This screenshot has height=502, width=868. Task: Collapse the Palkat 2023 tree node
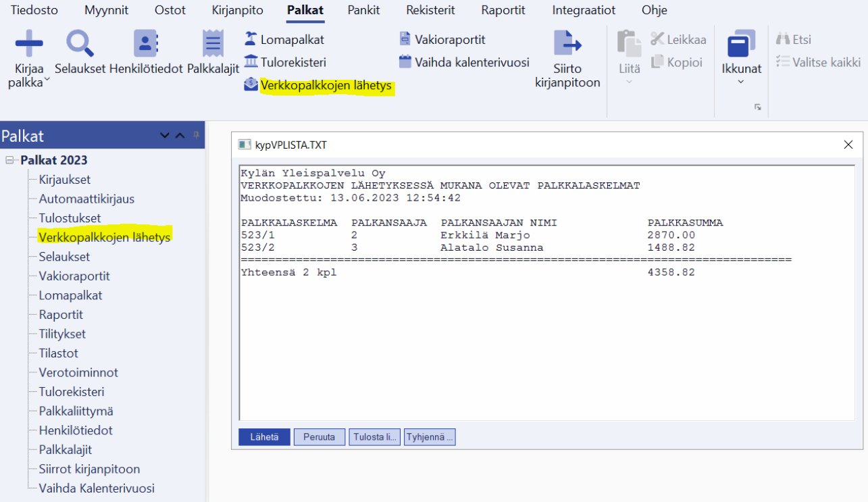point(10,161)
